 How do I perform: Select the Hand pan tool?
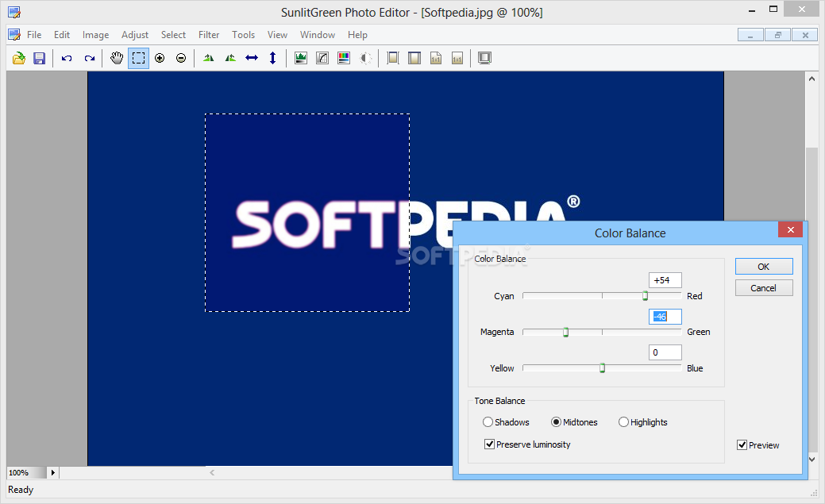coord(116,58)
